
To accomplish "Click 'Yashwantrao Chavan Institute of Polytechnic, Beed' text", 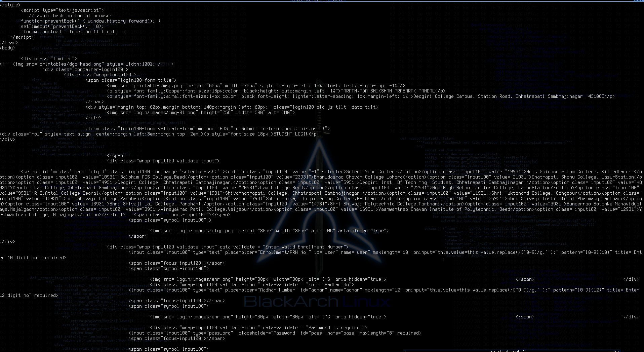I will point(444,209).
